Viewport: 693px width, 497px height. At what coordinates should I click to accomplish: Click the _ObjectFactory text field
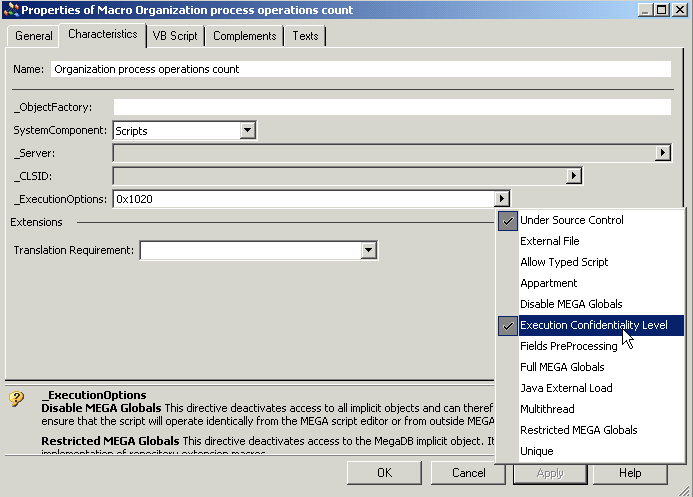pos(391,107)
